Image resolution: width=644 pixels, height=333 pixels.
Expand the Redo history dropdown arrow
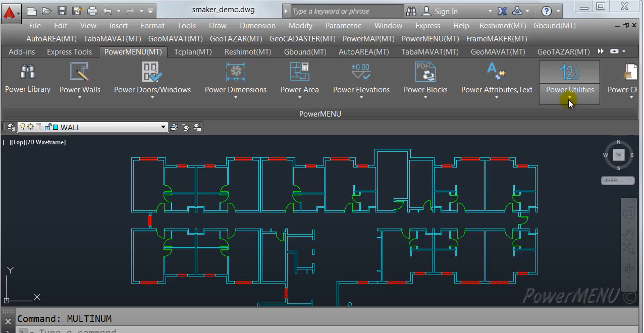[x=141, y=11]
